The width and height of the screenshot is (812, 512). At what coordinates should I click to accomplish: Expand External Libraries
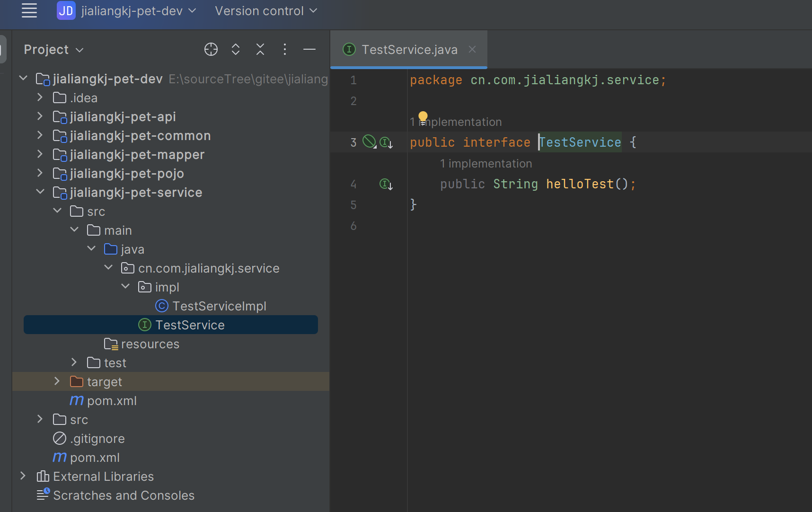(x=23, y=476)
